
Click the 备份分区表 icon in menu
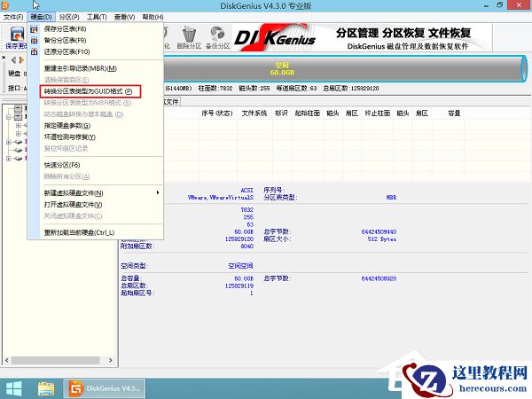coord(34,41)
